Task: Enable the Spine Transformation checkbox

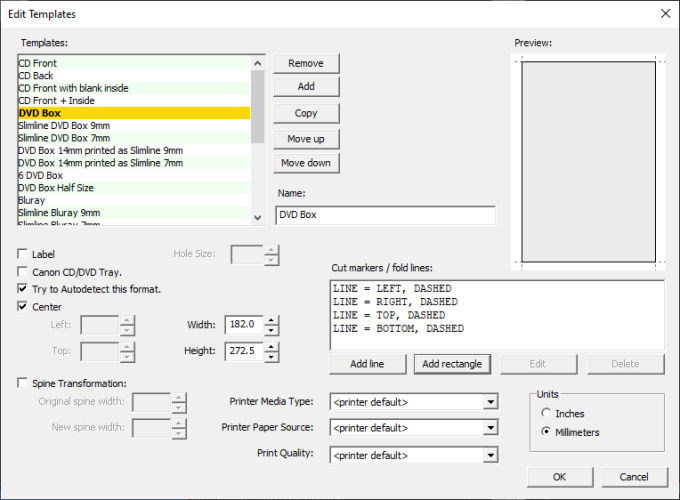Action: coord(23,383)
